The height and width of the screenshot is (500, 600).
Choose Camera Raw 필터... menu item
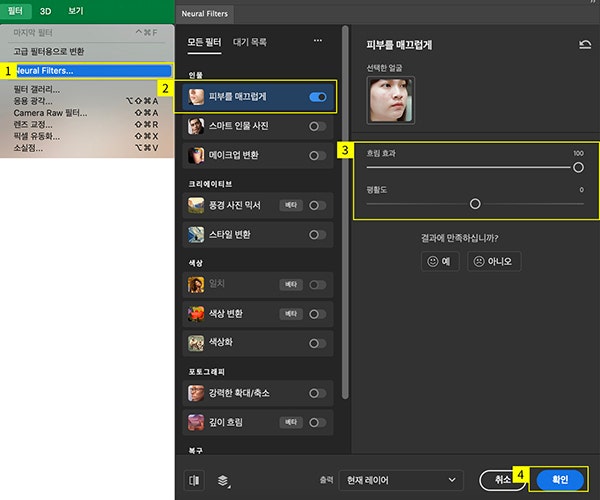(86, 113)
